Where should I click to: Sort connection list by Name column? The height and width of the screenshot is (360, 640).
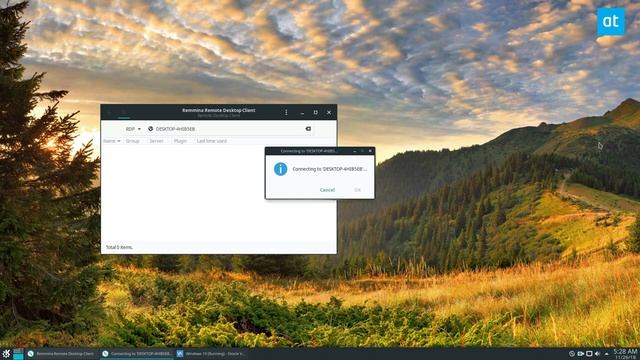click(111, 141)
